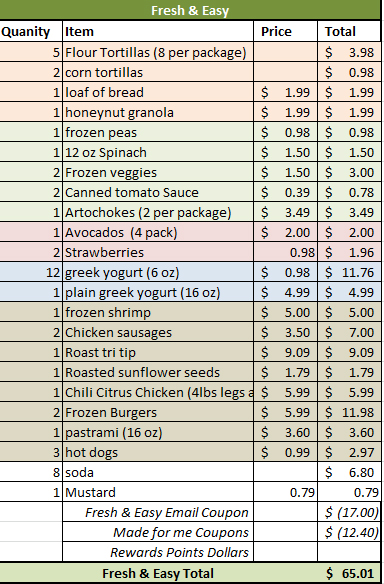Select the Fresh & Easy header cell

[x=190, y=10]
